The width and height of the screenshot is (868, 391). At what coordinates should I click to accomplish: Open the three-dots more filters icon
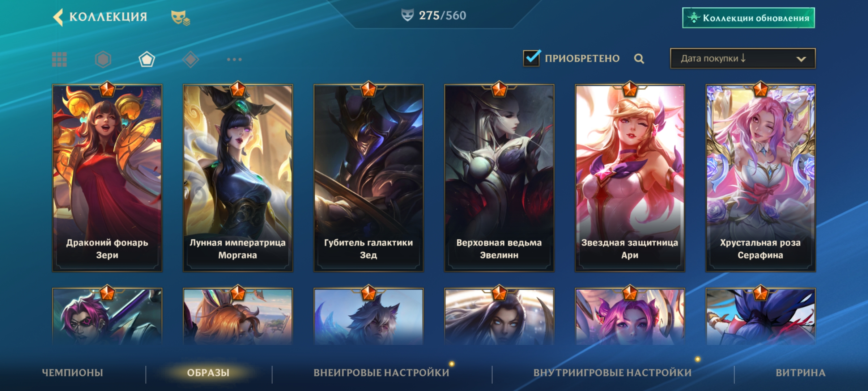(x=234, y=59)
